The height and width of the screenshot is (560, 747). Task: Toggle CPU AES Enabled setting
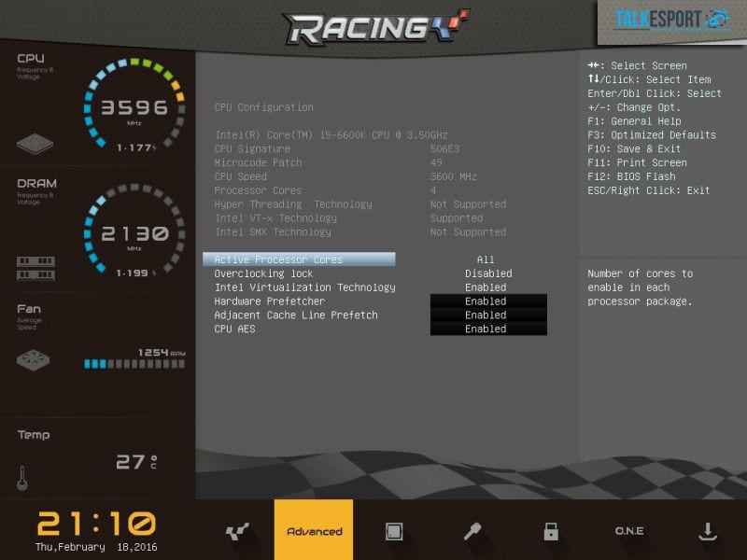point(487,329)
